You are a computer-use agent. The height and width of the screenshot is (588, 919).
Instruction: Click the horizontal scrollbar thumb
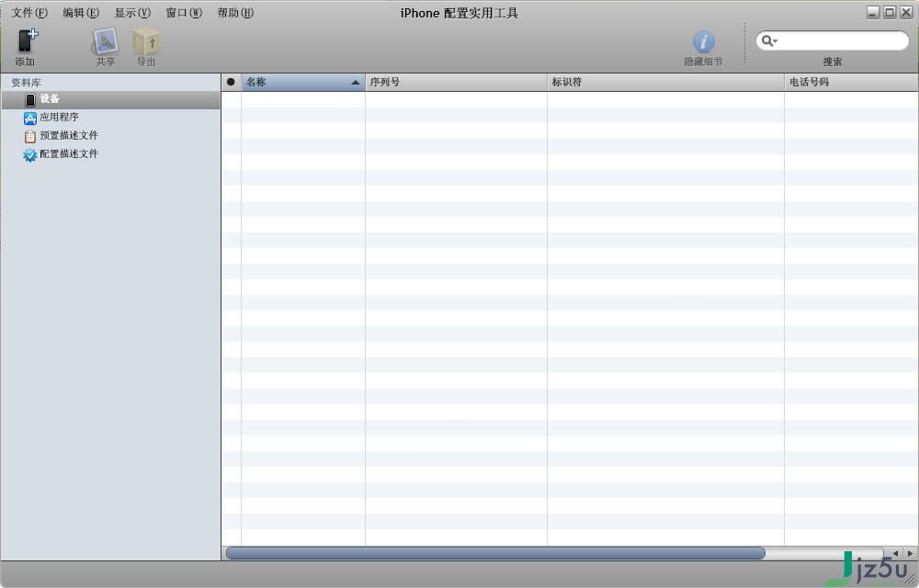(x=495, y=553)
